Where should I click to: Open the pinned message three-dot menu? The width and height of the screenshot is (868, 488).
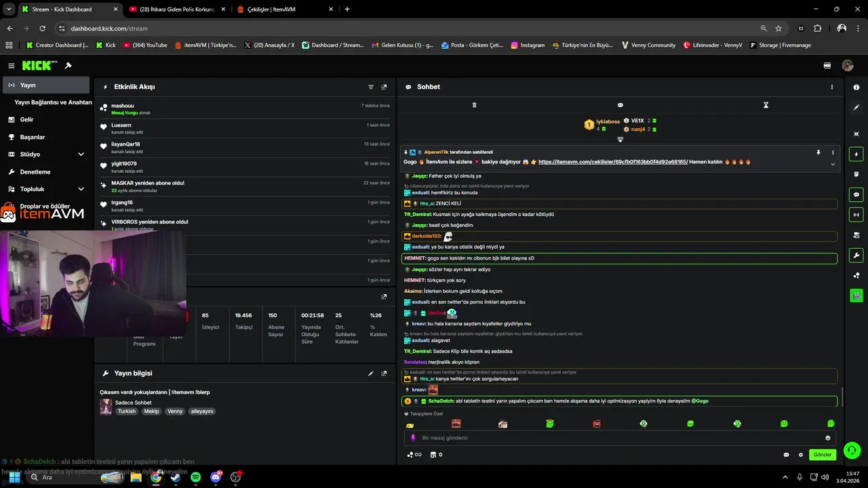pyautogui.click(x=833, y=152)
